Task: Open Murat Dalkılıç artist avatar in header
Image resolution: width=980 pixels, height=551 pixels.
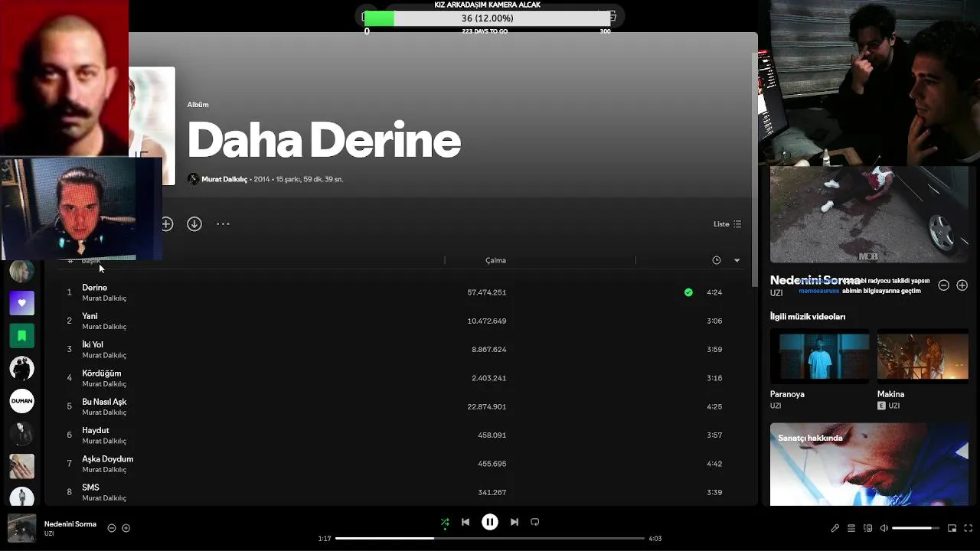Action: 193,179
